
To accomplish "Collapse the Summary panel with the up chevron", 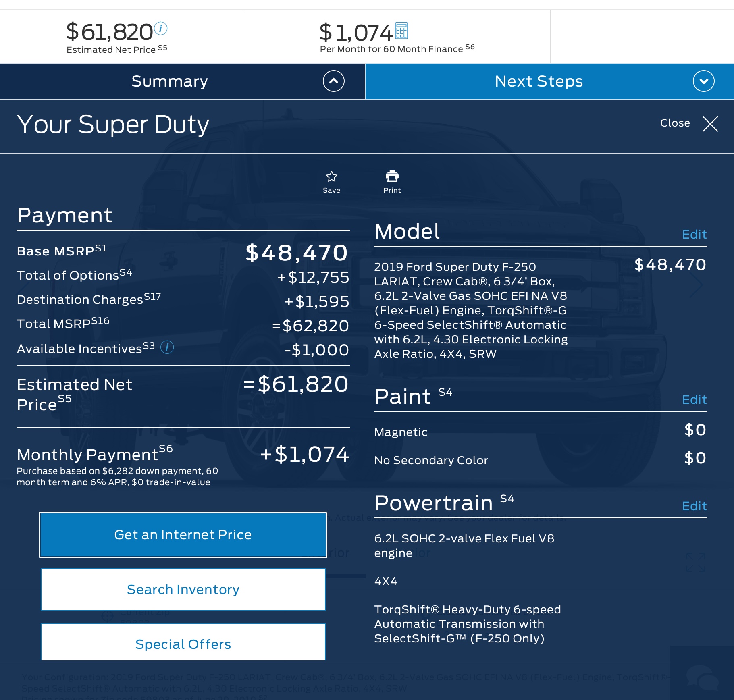I will (x=333, y=81).
